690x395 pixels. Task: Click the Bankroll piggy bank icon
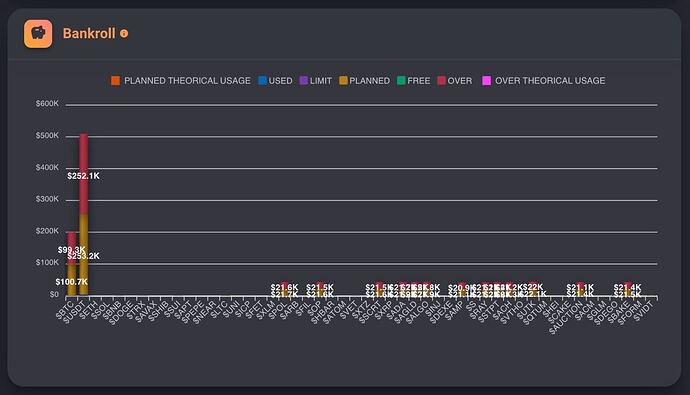point(38,33)
